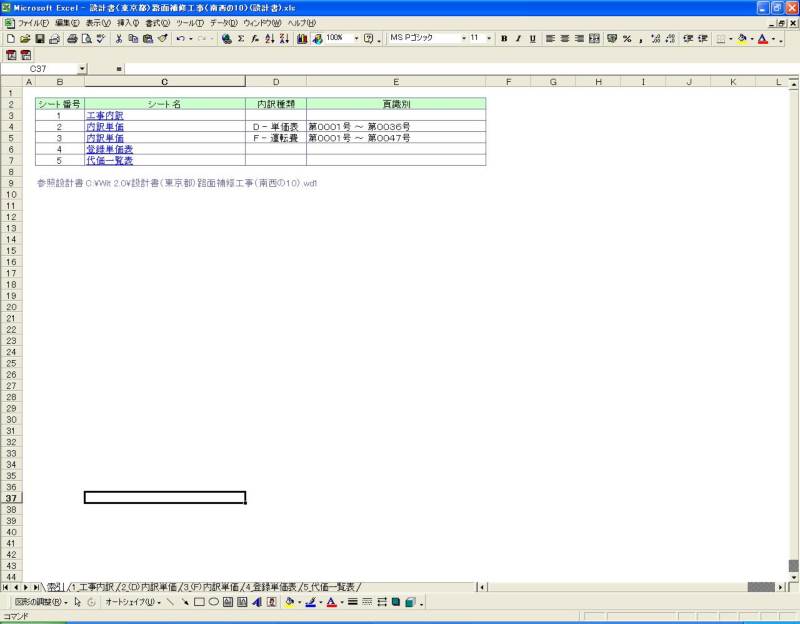
Task: Copy selection using copy icon
Action: coord(133,39)
